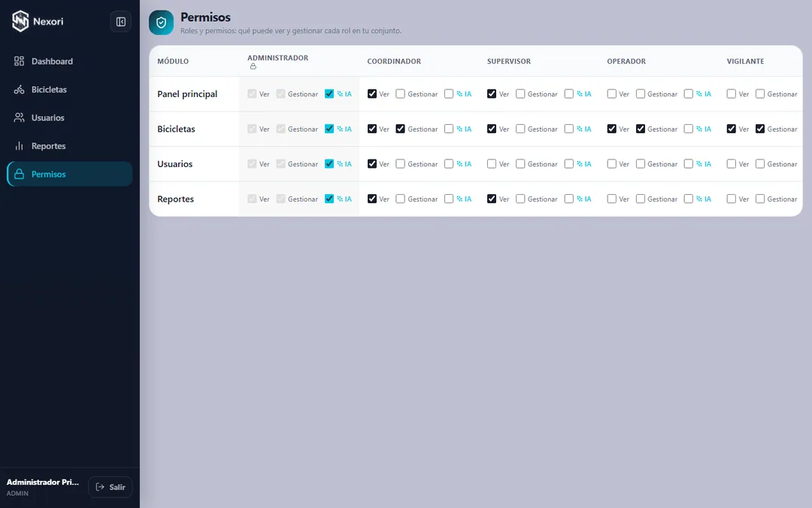The height and width of the screenshot is (508, 812).
Task: Click the Reportes bar chart icon
Action: point(19,146)
